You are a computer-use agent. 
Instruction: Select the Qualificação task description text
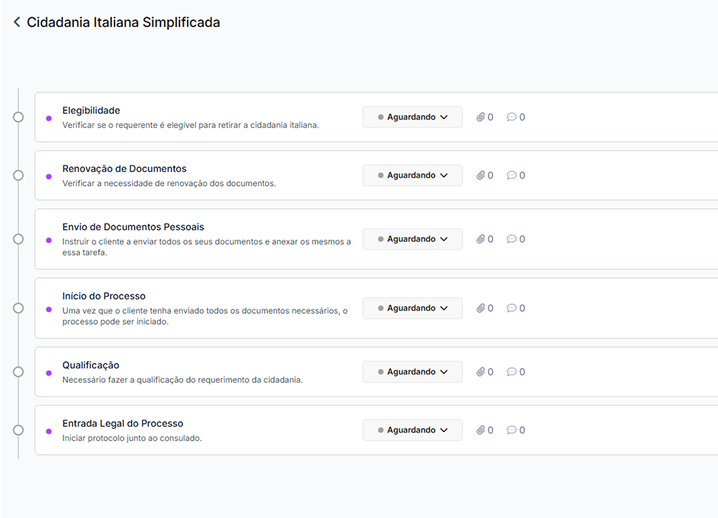[x=182, y=380]
